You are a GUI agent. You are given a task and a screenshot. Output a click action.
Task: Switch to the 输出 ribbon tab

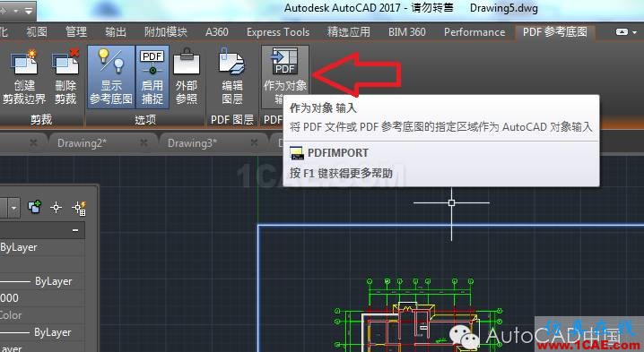pos(116,31)
